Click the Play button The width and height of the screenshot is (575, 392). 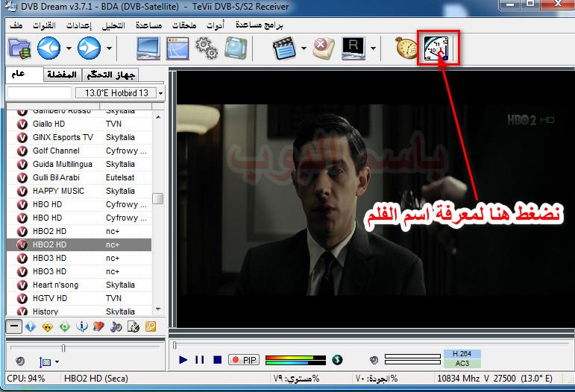tap(183, 360)
